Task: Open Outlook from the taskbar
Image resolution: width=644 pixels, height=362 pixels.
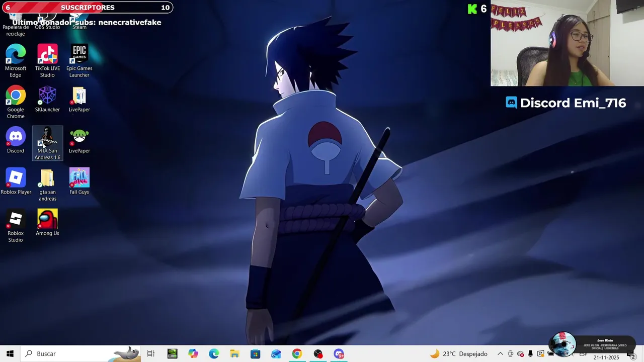Action: click(x=276, y=353)
